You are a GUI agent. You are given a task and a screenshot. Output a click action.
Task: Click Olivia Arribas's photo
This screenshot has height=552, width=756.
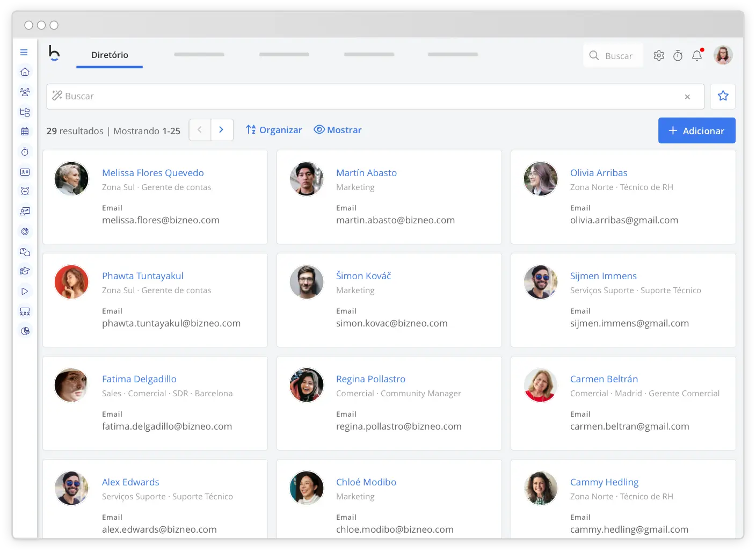click(541, 179)
